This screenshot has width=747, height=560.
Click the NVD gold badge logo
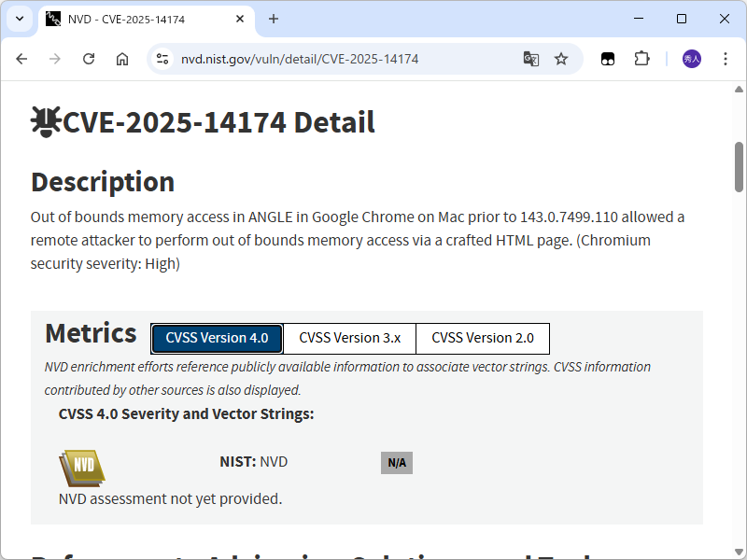pos(82,469)
